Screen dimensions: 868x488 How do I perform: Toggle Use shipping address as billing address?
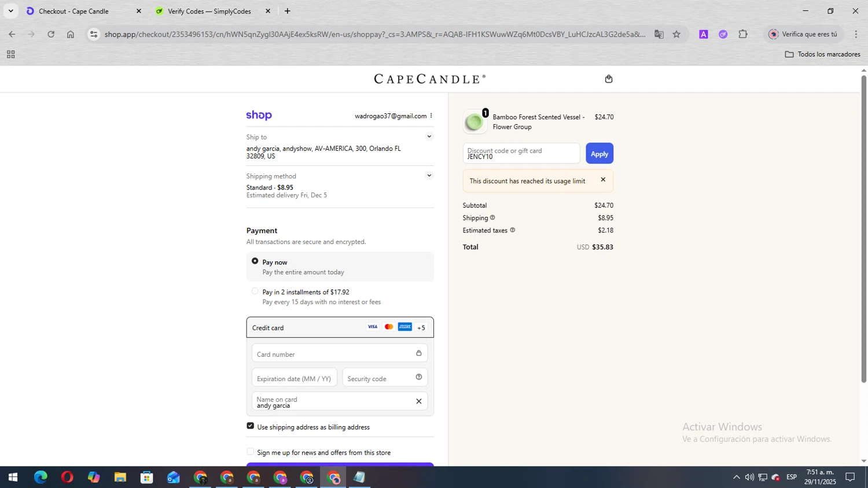251,426
